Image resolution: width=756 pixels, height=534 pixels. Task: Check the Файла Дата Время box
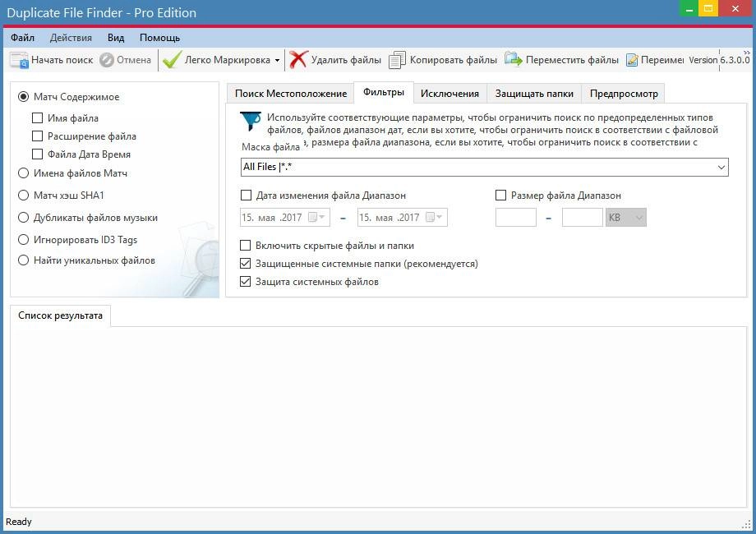pyautogui.click(x=37, y=154)
